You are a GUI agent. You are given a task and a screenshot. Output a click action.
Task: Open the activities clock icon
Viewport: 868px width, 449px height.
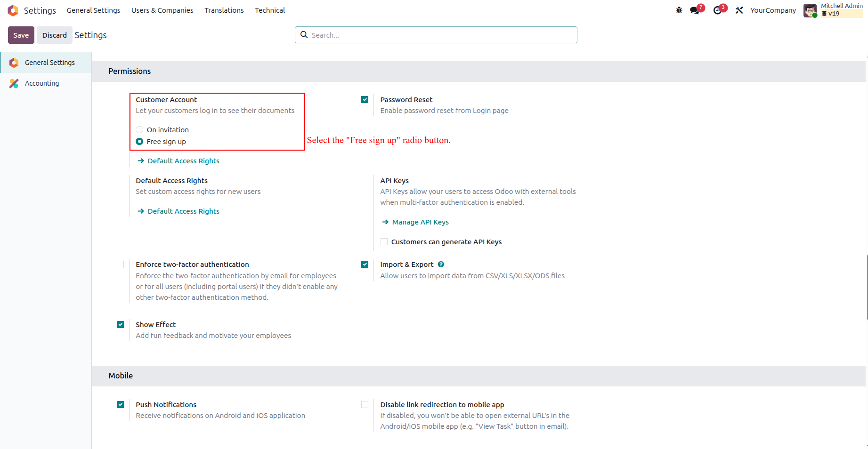pos(717,10)
